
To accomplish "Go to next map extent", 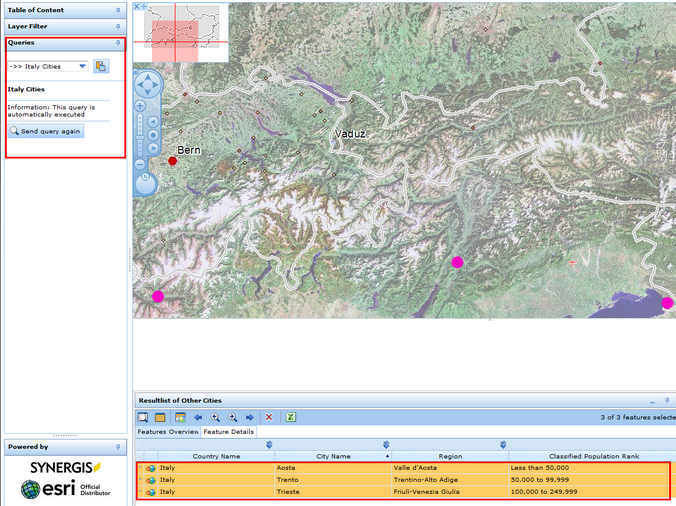I will [x=153, y=149].
